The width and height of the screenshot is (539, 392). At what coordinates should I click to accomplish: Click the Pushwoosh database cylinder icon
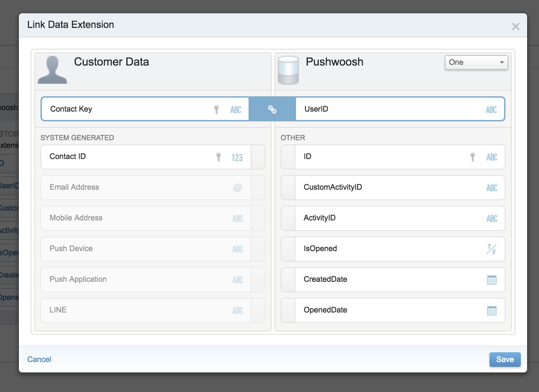point(288,70)
